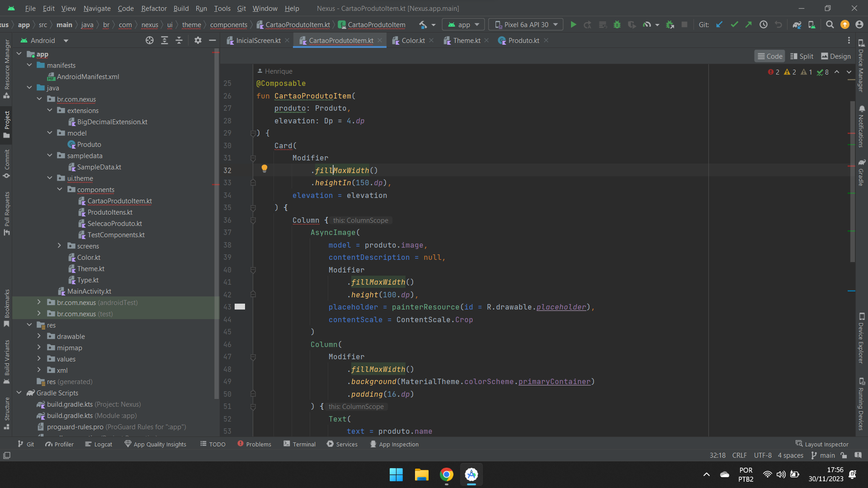The height and width of the screenshot is (488, 868).
Task: Toggle the Structure tool window
Action: point(7,413)
